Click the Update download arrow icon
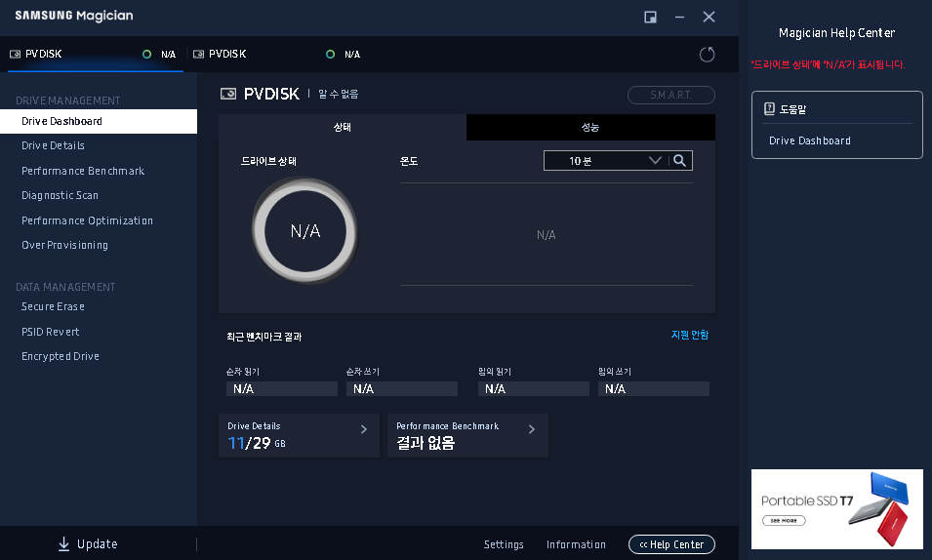Image resolution: width=932 pixels, height=560 pixels. [x=63, y=544]
